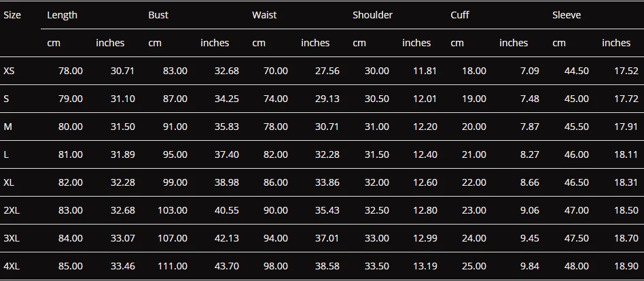Screen dimensions: 644x281
Task: Select the Waist column header
Action: click(x=264, y=15)
